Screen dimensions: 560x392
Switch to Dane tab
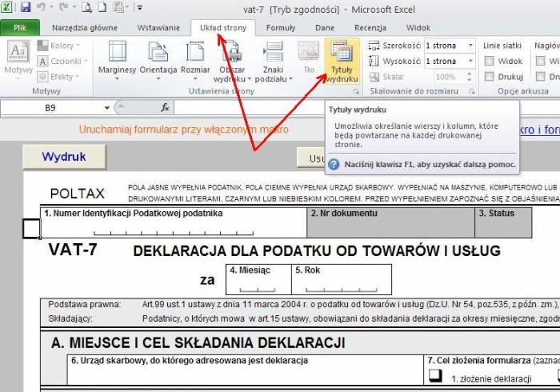pos(325,28)
